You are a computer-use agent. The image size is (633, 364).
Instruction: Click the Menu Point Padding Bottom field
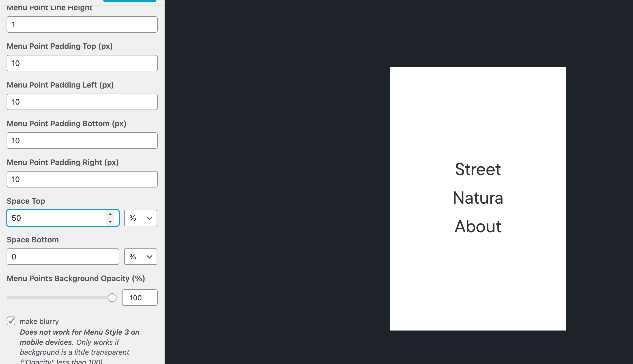click(x=82, y=141)
